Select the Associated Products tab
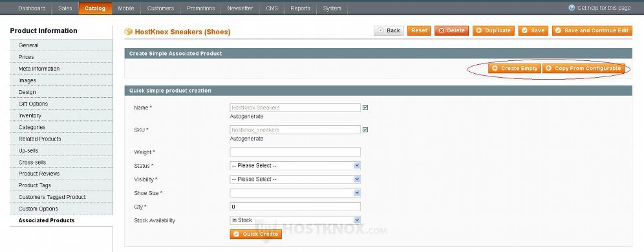 pos(61,221)
